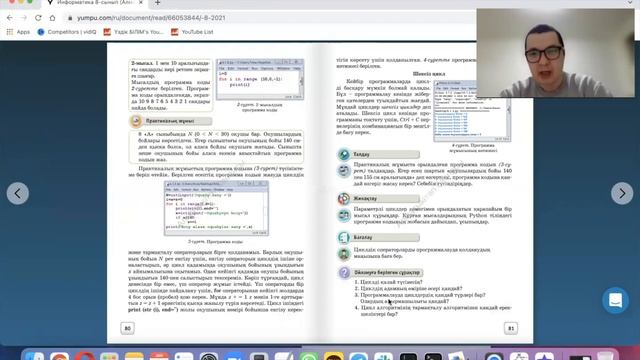640x360 pixels.
Task: Click the Практикалық жұмыс section icon
Action: (x=136, y=121)
